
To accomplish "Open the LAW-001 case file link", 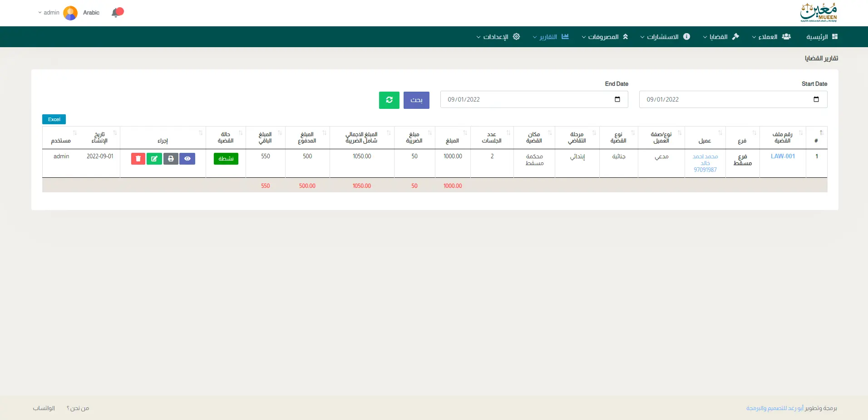I will tap(783, 156).
